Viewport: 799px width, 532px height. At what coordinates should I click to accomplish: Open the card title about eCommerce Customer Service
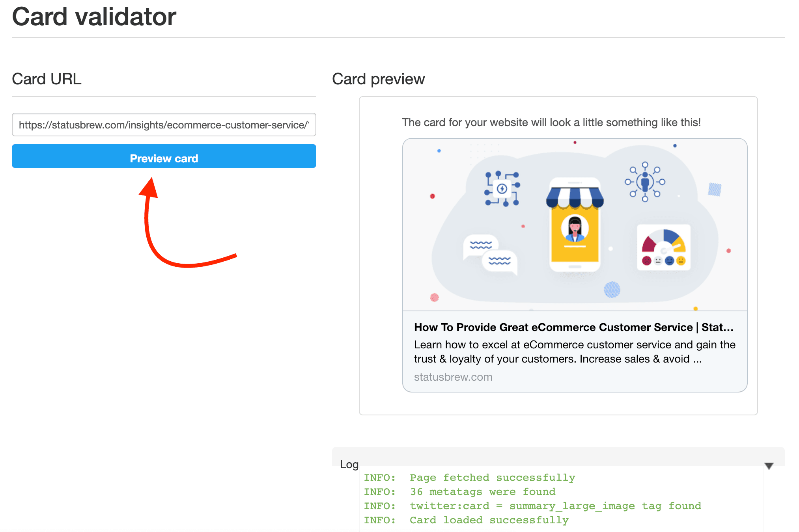coord(573,327)
